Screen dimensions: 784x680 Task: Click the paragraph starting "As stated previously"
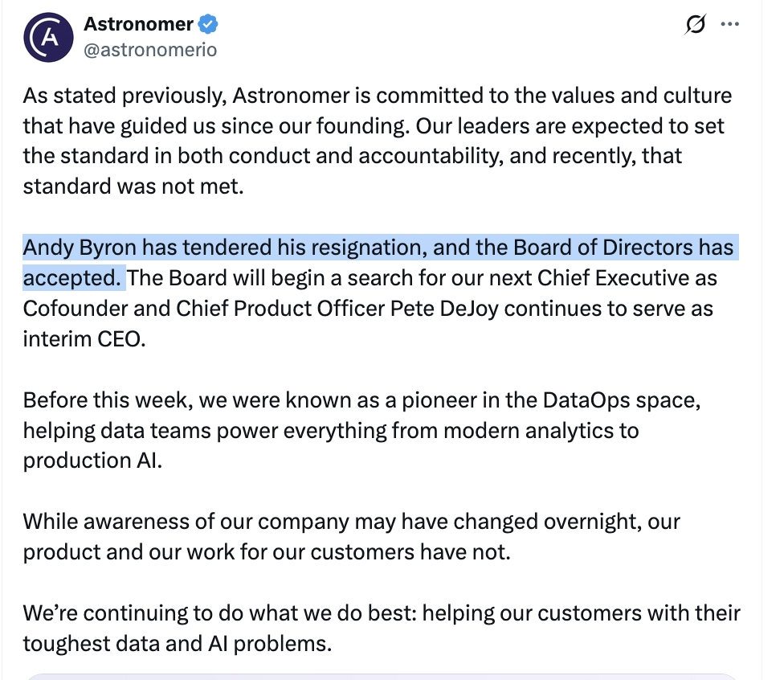[378, 141]
